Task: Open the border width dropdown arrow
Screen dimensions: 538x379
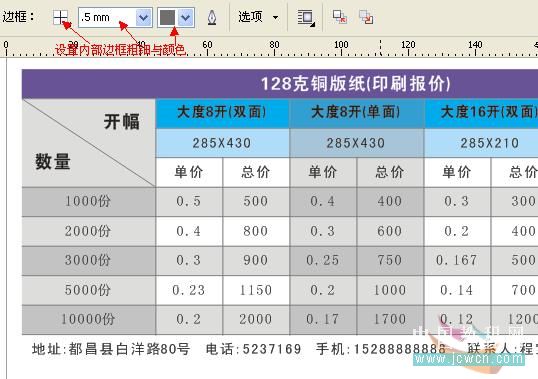Action: (x=143, y=17)
